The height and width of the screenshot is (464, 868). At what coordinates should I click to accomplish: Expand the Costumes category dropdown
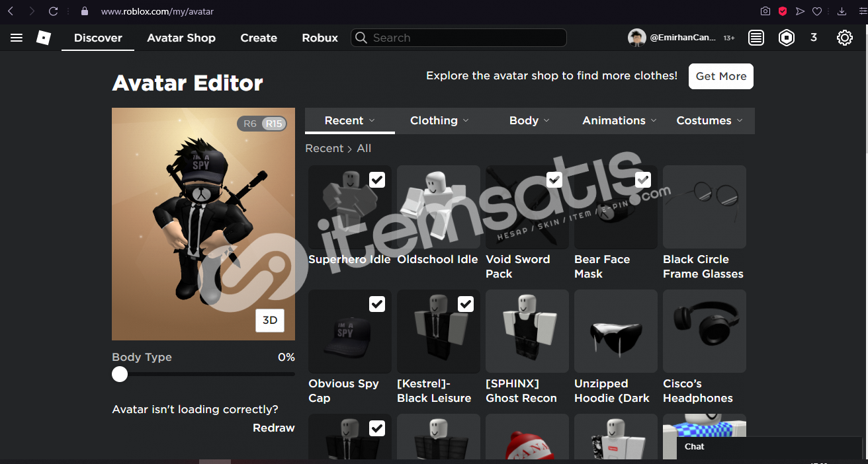(709, 121)
